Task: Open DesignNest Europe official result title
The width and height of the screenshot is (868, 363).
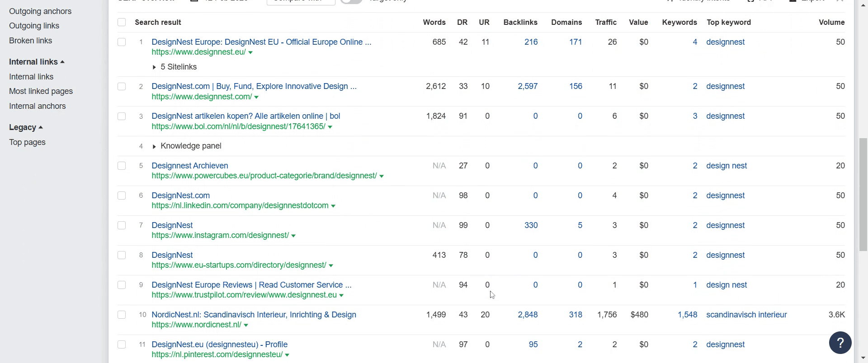Action: (262, 42)
